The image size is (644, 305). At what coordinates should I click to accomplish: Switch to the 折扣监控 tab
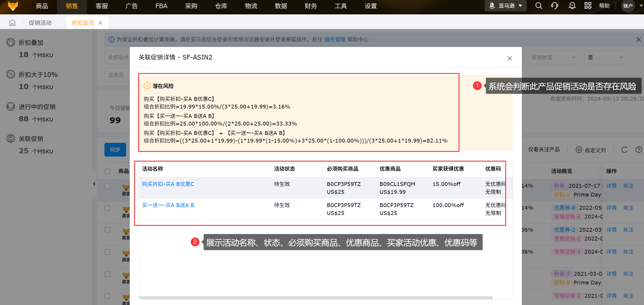pos(83,23)
